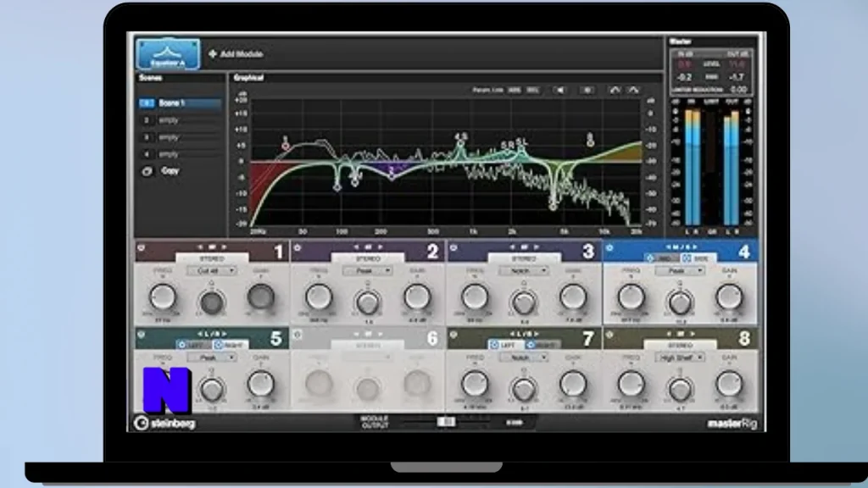Click band 1 Freq knob
Viewport: 868px width, 488px height.
click(163, 297)
